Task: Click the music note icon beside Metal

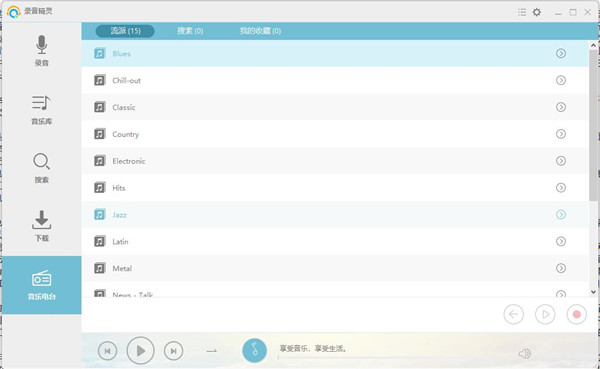Action: click(x=99, y=268)
